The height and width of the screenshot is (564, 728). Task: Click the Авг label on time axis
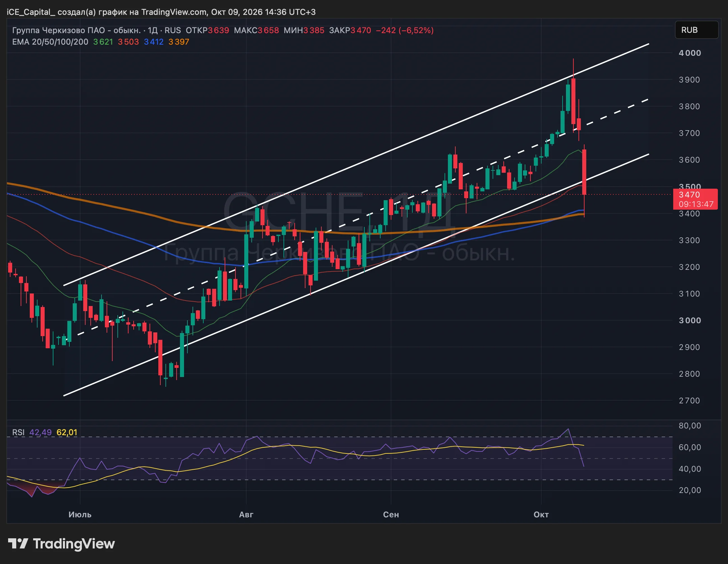pyautogui.click(x=246, y=515)
